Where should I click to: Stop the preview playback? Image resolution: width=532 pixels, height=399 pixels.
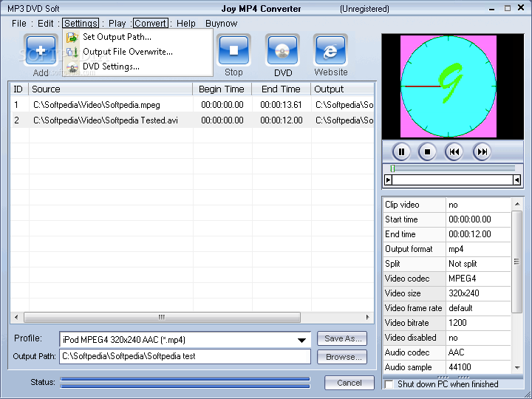(427, 151)
